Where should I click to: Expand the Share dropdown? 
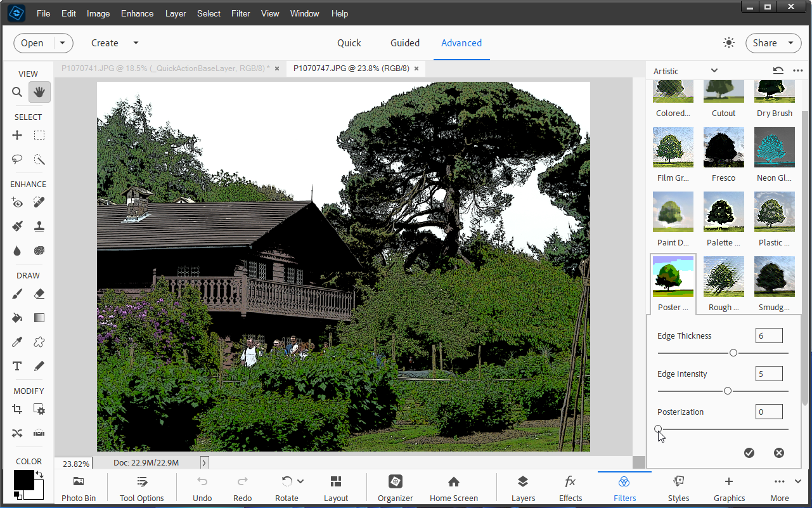tap(790, 43)
